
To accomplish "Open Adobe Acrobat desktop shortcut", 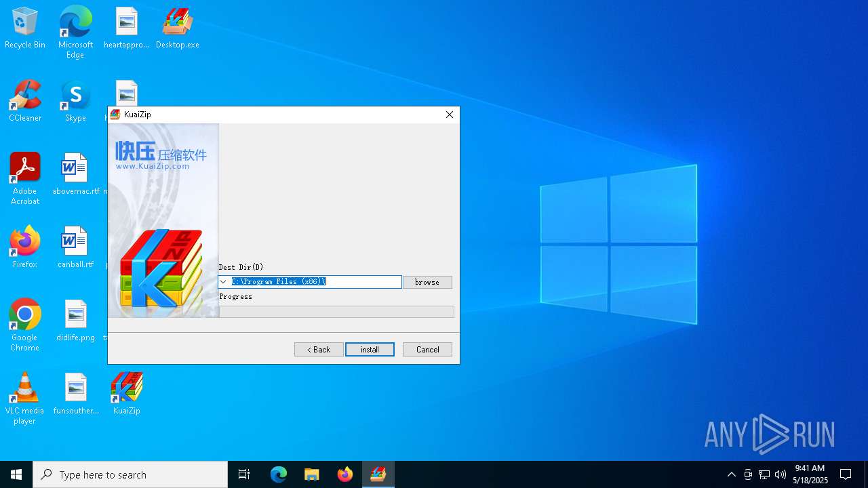I will click(25, 179).
